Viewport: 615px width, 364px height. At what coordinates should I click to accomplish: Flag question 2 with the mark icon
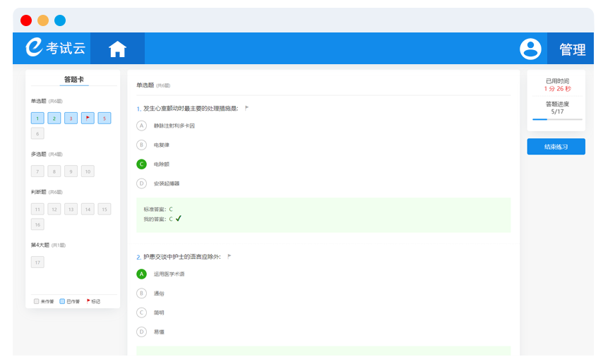point(229,257)
